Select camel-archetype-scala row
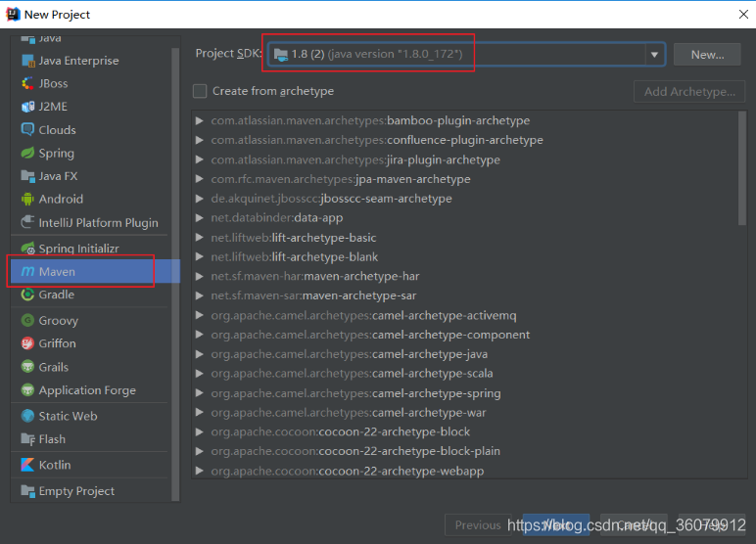756x544 pixels. click(x=465, y=374)
